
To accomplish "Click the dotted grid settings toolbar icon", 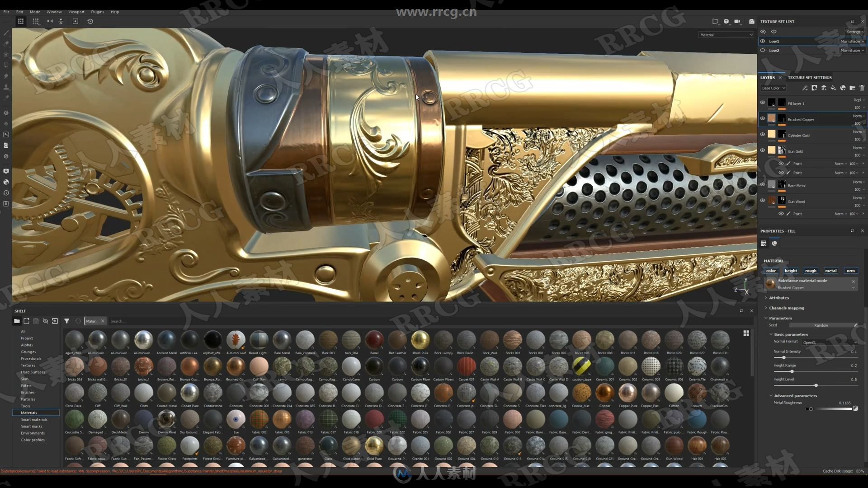I will [x=36, y=21].
